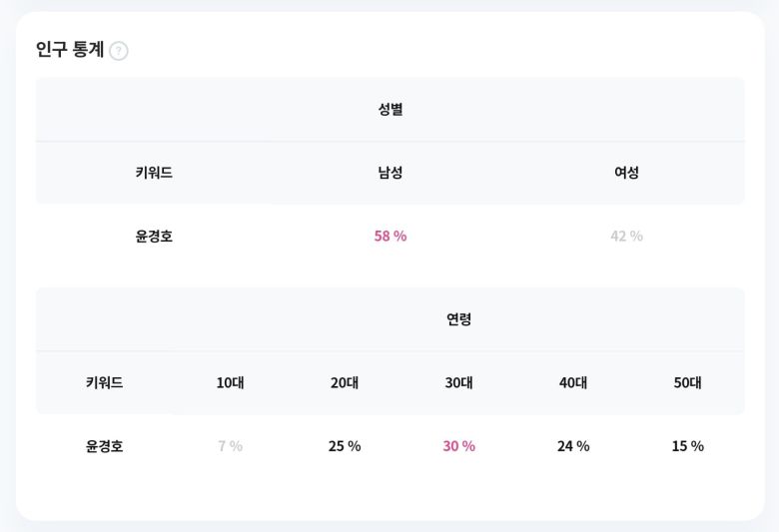Select the 연령 table header
The width and height of the screenshot is (779, 532).
click(458, 319)
